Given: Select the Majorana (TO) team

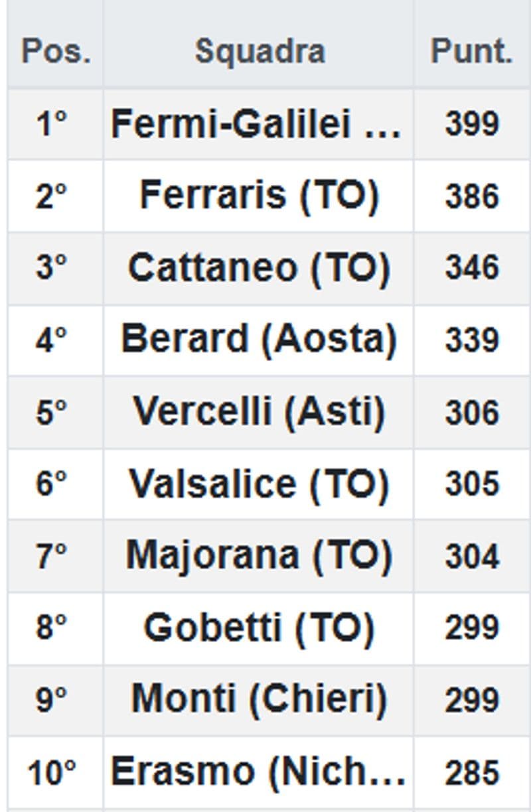Looking at the screenshot, I should coord(259,555).
